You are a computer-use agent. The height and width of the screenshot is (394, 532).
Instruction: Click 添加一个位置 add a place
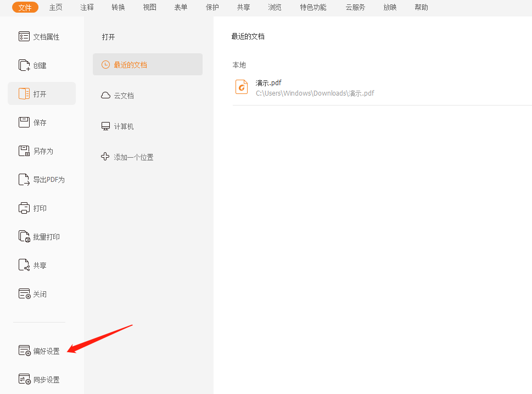[133, 157]
